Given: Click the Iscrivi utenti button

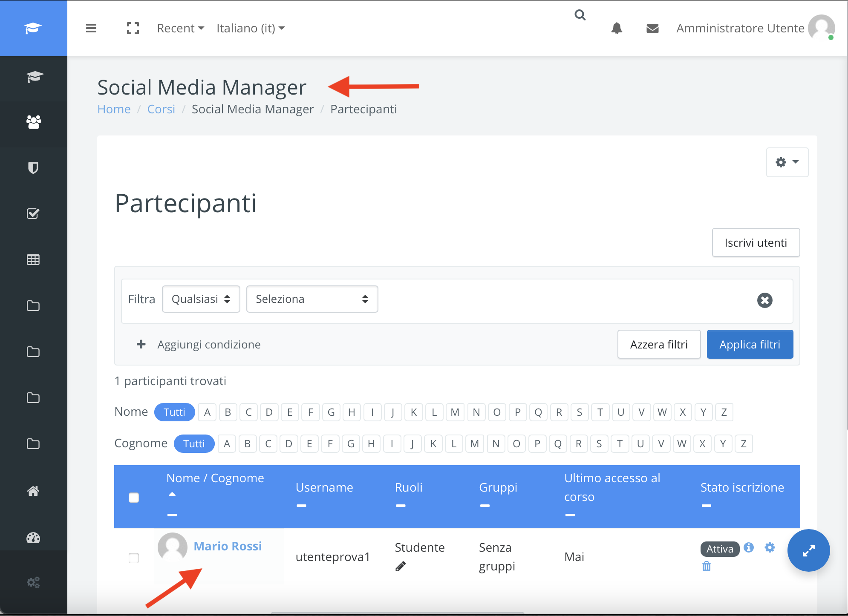Looking at the screenshot, I should coord(756,242).
